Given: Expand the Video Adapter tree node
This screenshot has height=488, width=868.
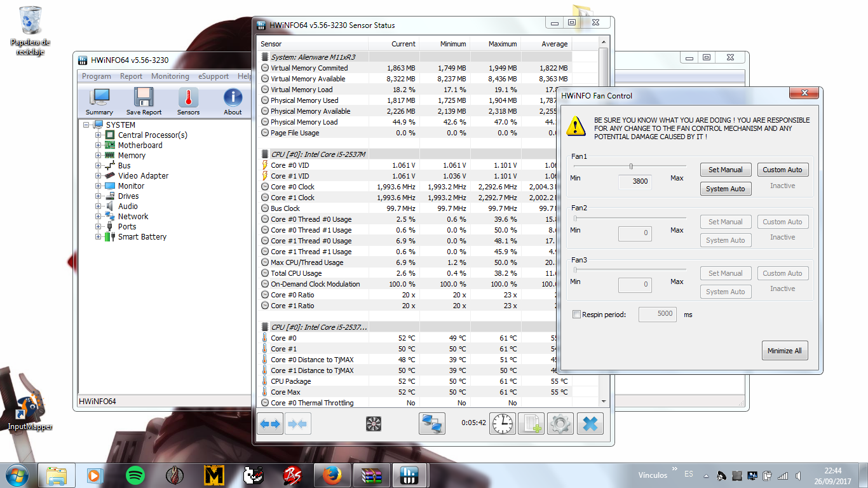Looking at the screenshot, I should [98, 175].
